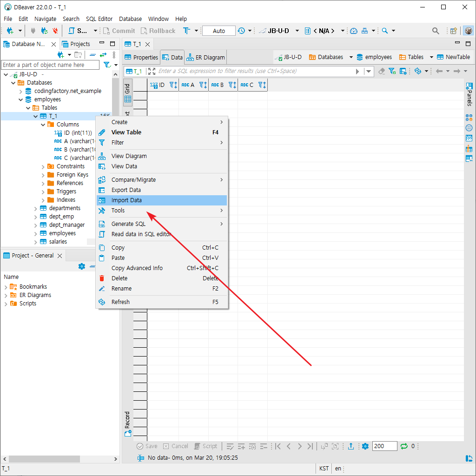Viewport: 476px width, 476px height.
Task: Open Tools submenu in context menu
Action: [x=161, y=211]
